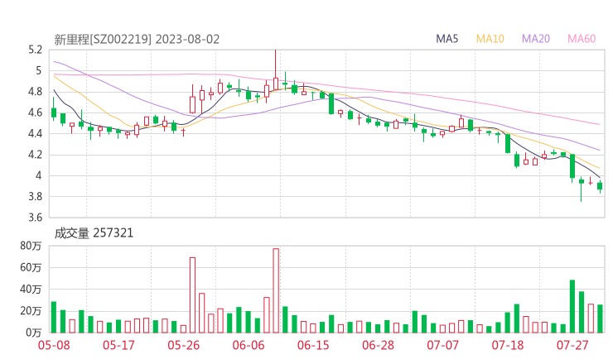The width and height of the screenshot is (613, 364).
Task: Click the stock title 新里程[SZ002219] 2023-08-02
Action: tap(137, 40)
